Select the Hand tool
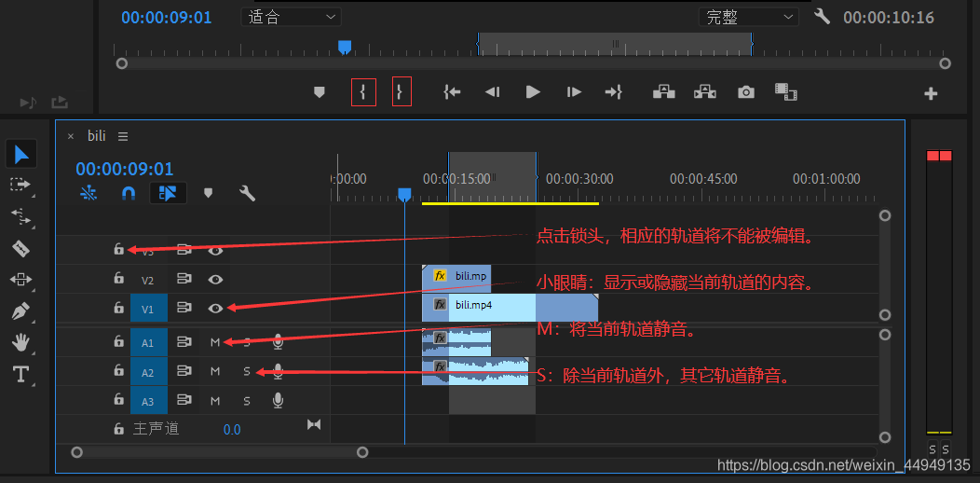This screenshot has width=980, height=483. coord(21,342)
